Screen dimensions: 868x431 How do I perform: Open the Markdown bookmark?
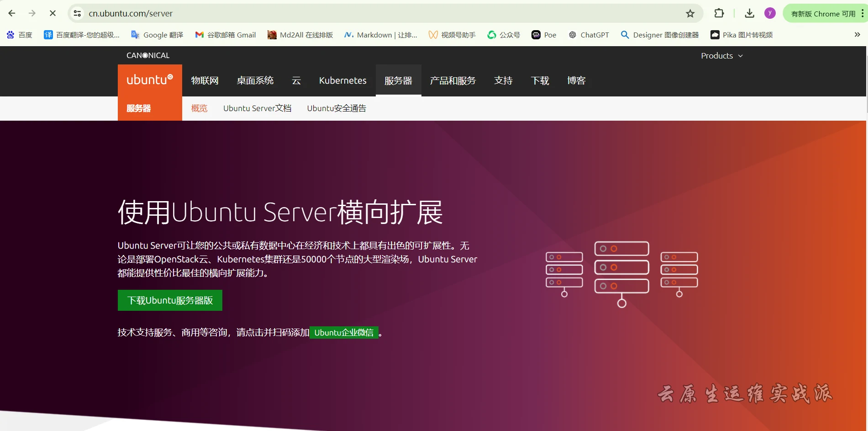[x=380, y=35]
